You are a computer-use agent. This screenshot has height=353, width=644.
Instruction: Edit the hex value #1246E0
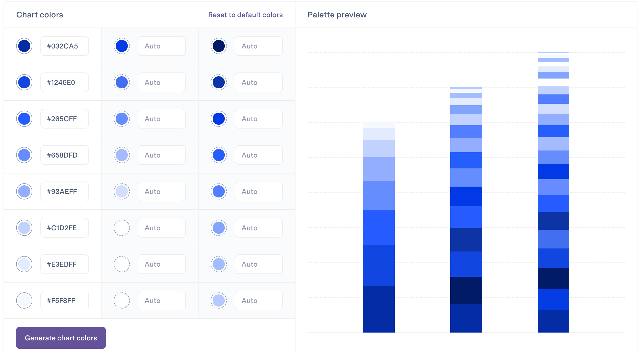[64, 82]
